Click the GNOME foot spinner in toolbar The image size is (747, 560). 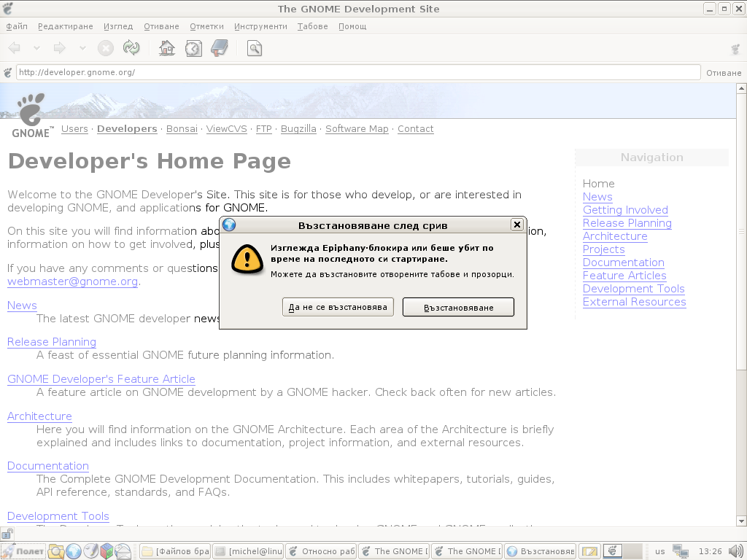(735, 49)
